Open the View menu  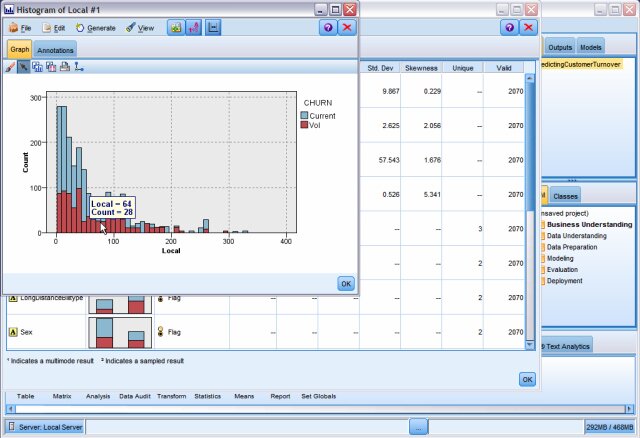coord(140,28)
